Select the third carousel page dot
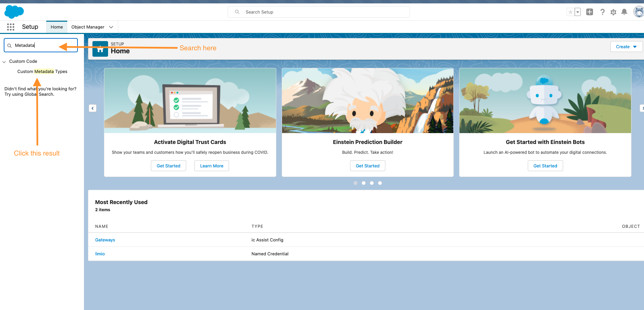Image resolution: width=644 pixels, height=310 pixels. click(x=372, y=183)
